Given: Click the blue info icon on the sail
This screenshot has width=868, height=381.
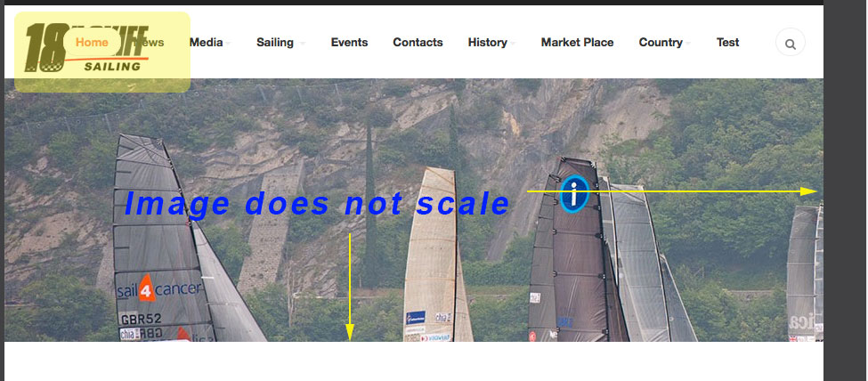Looking at the screenshot, I should coord(574,194).
